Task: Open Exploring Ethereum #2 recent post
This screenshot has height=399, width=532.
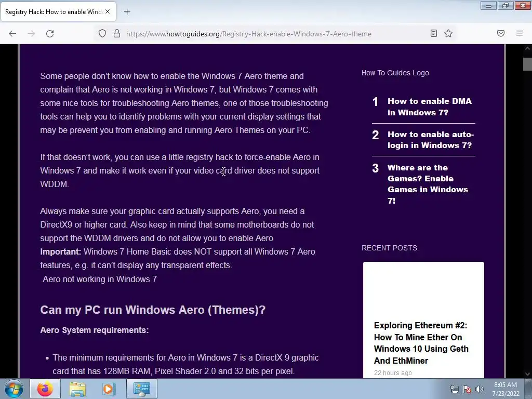Action: (421, 343)
